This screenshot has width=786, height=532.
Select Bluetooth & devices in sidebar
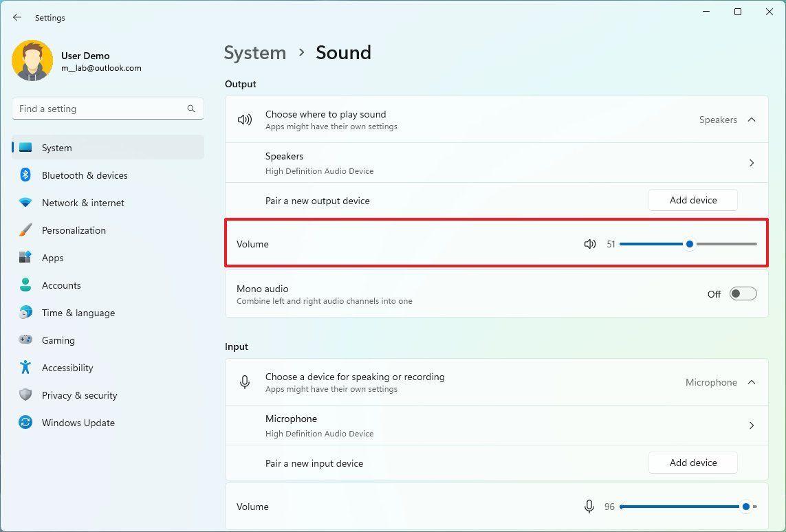coord(84,175)
